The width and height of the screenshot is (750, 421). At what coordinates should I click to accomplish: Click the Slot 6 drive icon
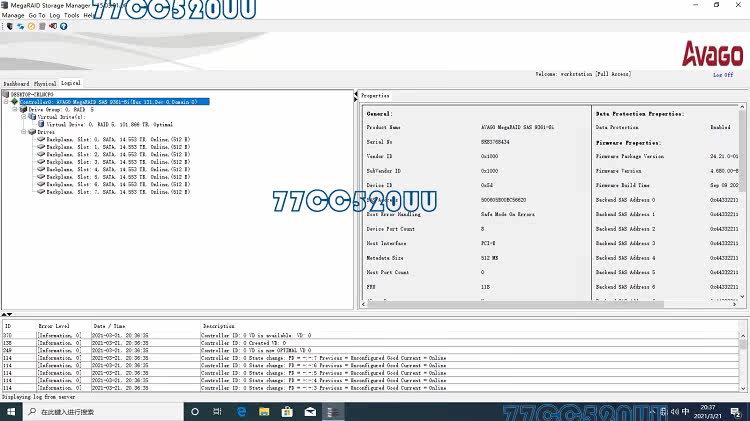(x=41, y=184)
